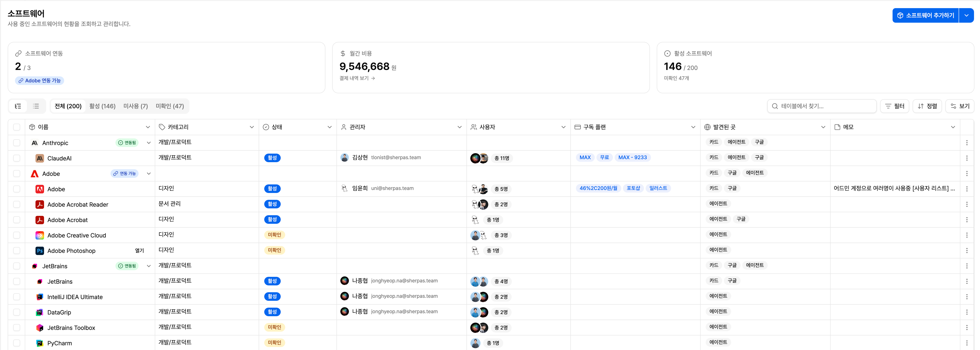
Task: Click the user avatars in the ClaudeAI row
Action: pos(479,158)
